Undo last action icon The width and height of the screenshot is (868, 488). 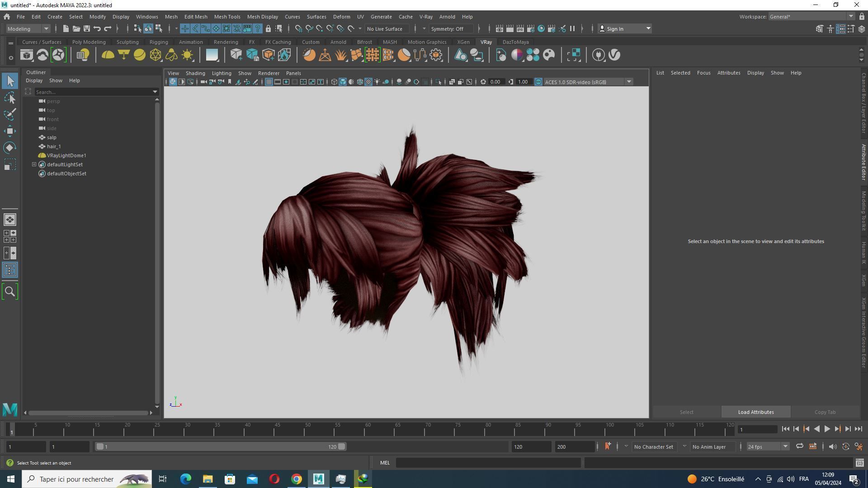[97, 28]
